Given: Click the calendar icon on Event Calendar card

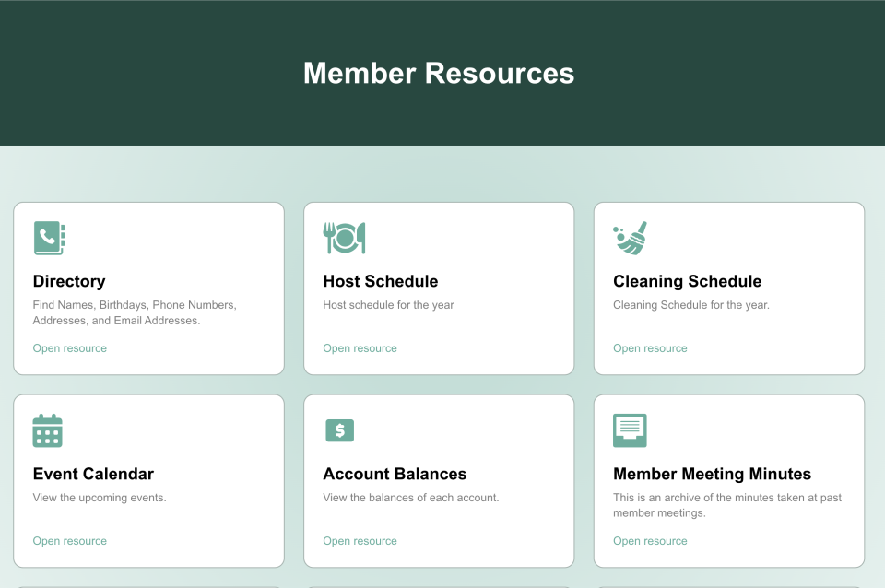Looking at the screenshot, I should coord(48,429).
